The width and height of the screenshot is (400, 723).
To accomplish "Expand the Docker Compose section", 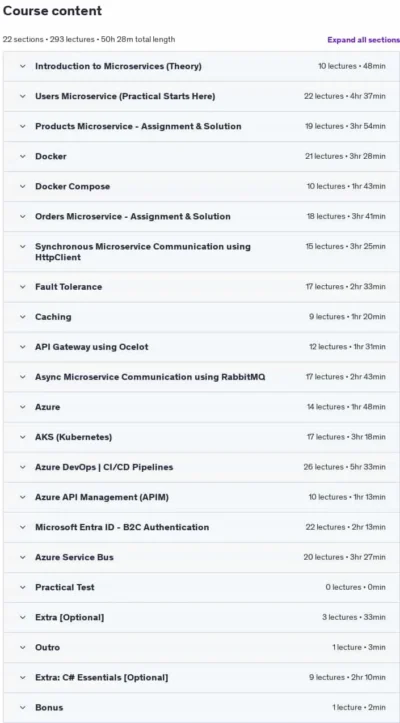I will click(201, 186).
